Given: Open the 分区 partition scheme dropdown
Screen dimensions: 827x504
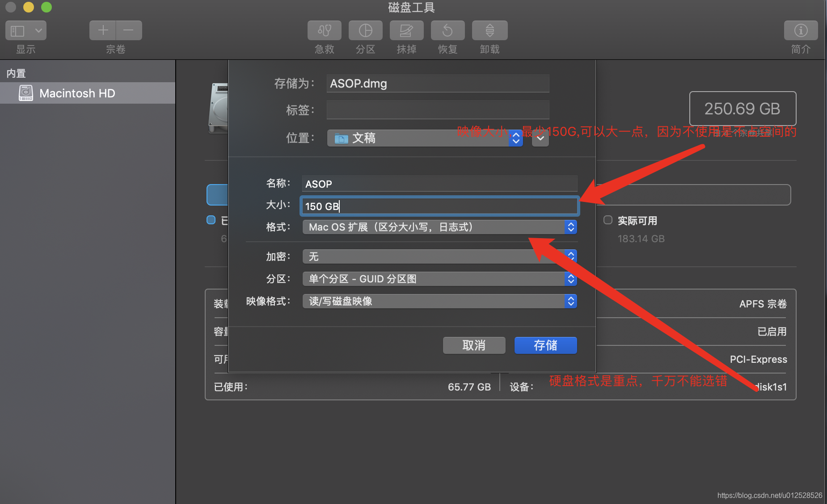Looking at the screenshot, I should point(440,279).
